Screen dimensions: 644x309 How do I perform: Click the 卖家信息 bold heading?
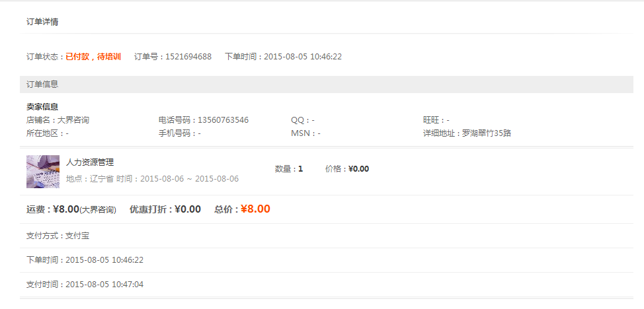[x=42, y=107]
